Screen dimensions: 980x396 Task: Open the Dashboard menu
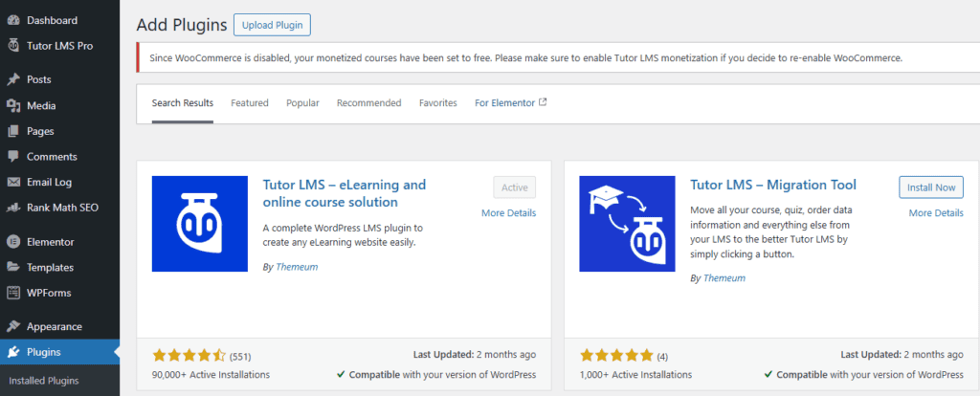[x=59, y=20]
